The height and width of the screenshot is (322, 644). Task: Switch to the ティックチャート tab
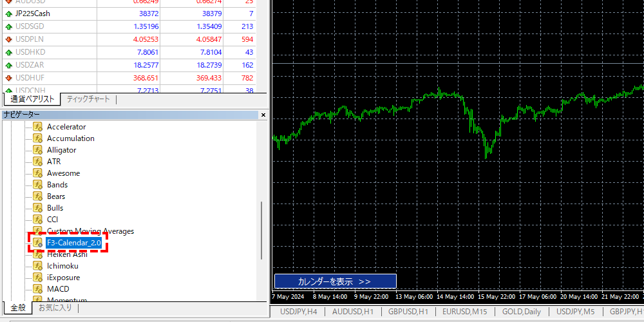88,99
